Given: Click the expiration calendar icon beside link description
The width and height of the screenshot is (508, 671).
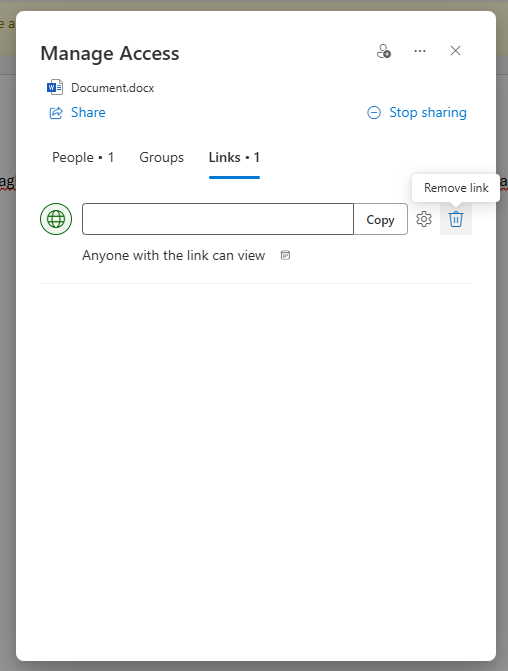Looking at the screenshot, I should click(285, 255).
